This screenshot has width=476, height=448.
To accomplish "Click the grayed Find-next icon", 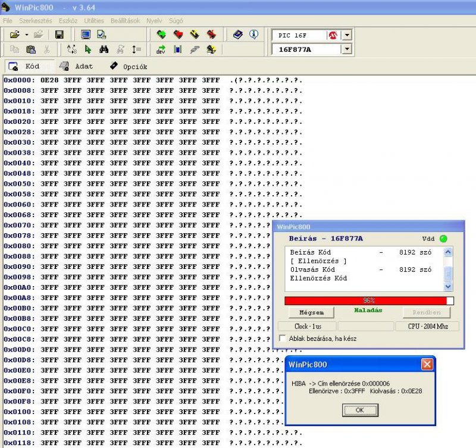I will click(x=121, y=49).
